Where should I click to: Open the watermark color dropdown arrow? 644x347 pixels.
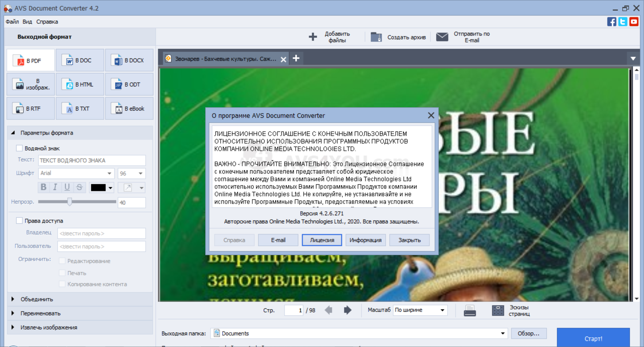[110, 188]
